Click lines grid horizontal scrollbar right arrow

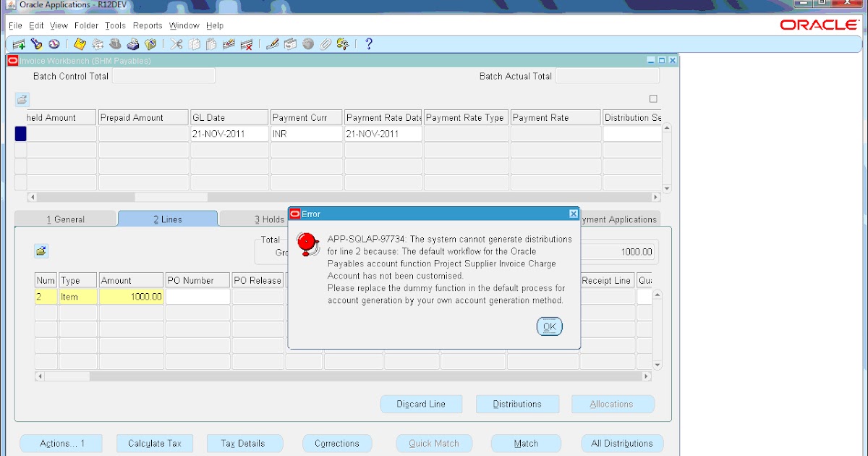coord(647,376)
